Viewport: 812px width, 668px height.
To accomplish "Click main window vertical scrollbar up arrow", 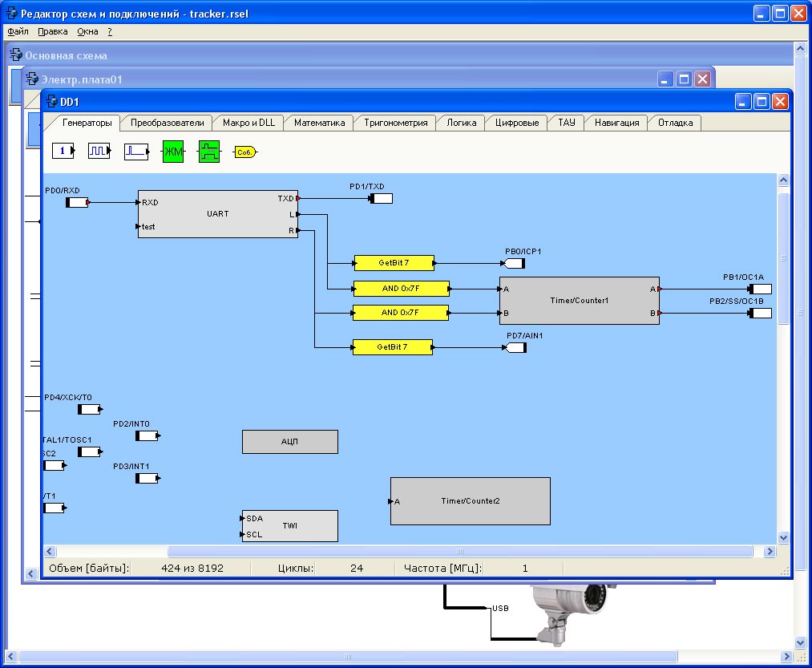I will point(800,49).
